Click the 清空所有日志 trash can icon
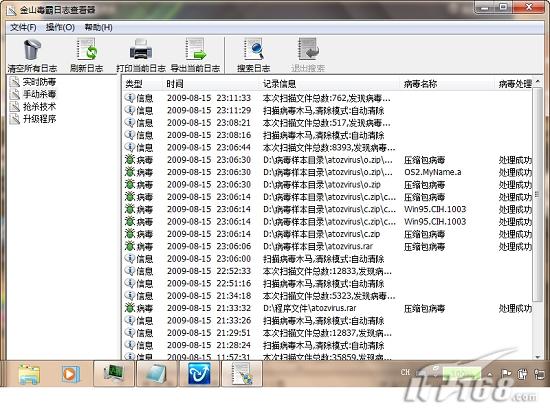This screenshot has width=550, height=412. (32, 49)
